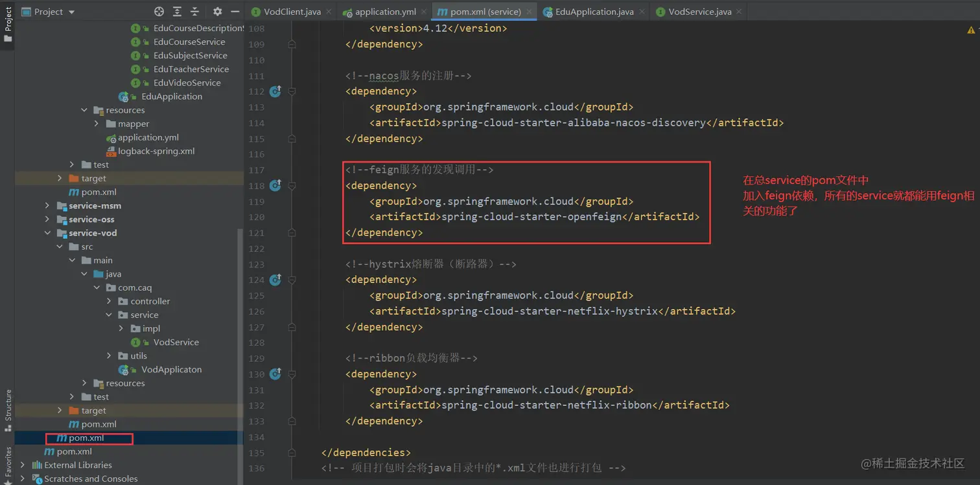Click the External Libraries icon
This screenshot has height=485, width=980.
point(37,465)
